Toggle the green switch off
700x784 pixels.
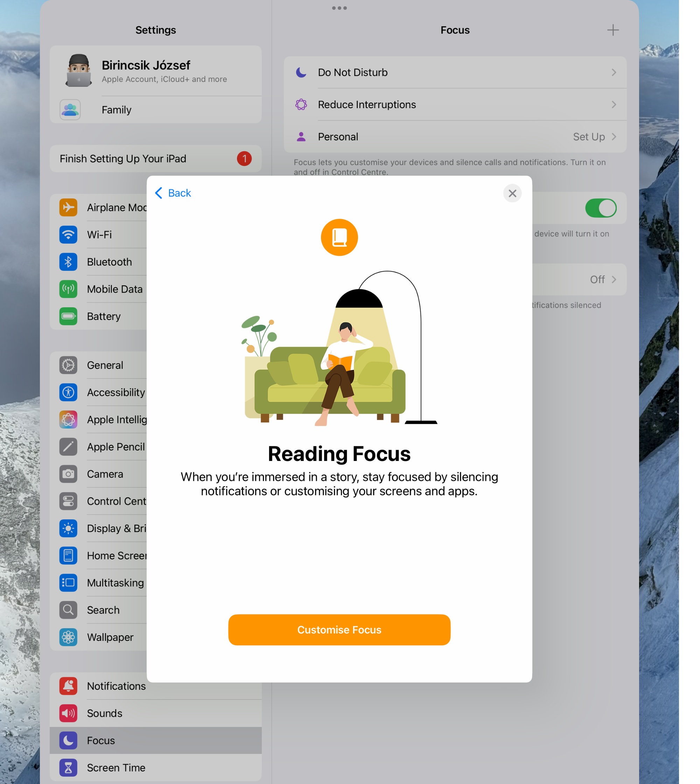coord(600,208)
